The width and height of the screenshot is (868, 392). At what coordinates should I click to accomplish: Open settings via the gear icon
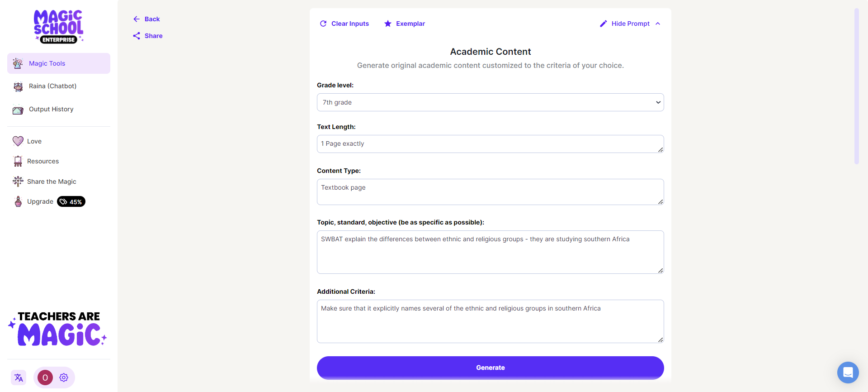[x=64, y=378]
